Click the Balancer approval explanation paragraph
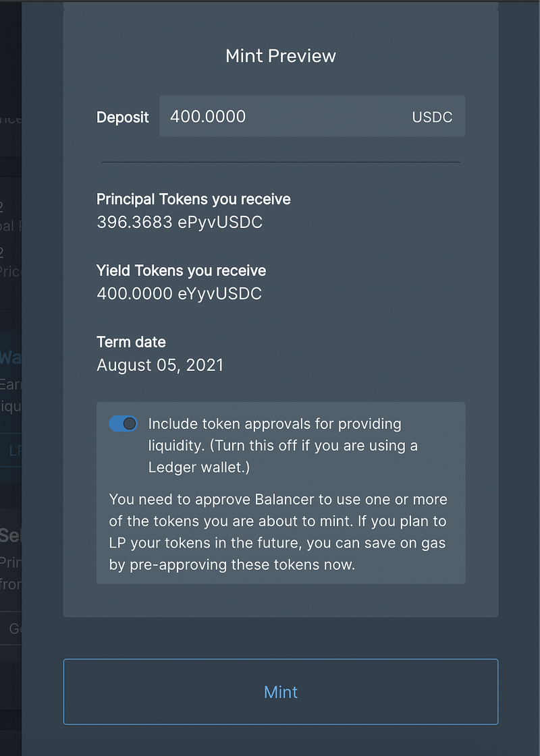 pos(278,532)
